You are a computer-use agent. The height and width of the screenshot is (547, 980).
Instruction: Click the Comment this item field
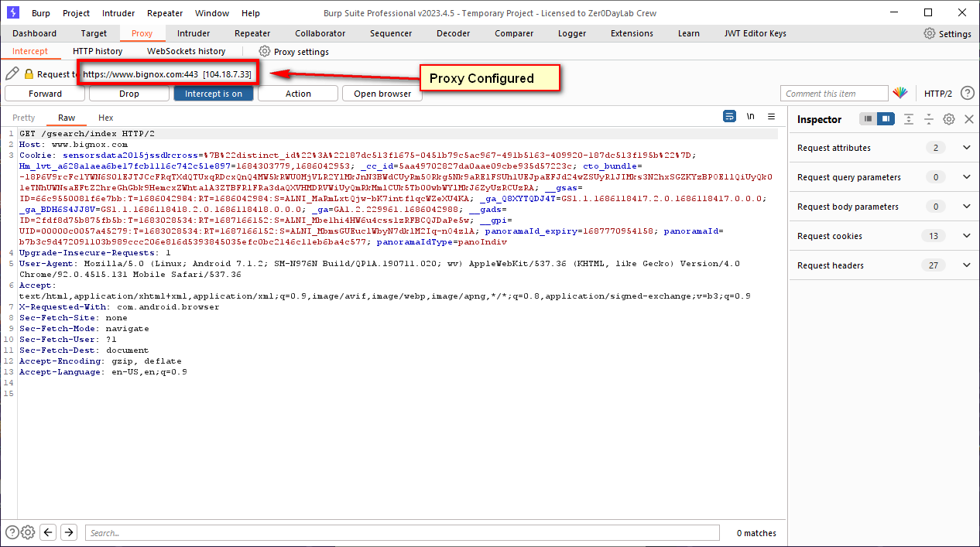pyautogui.click(x=834, y=94)
